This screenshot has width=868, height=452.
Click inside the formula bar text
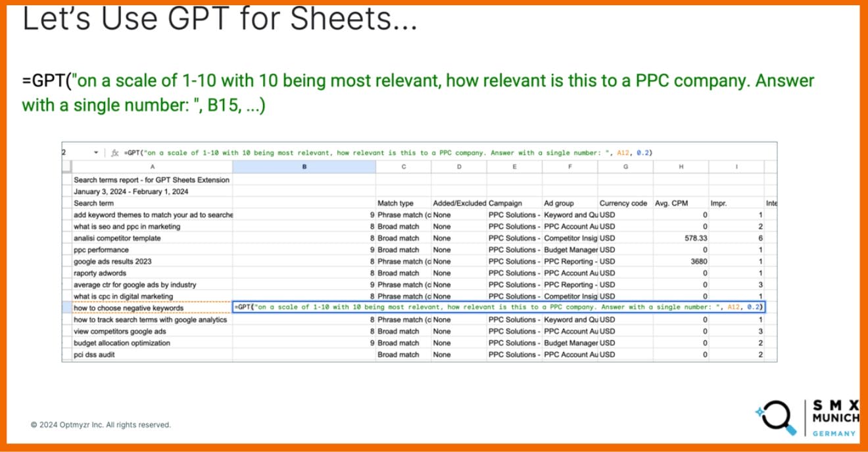[388, 152]
